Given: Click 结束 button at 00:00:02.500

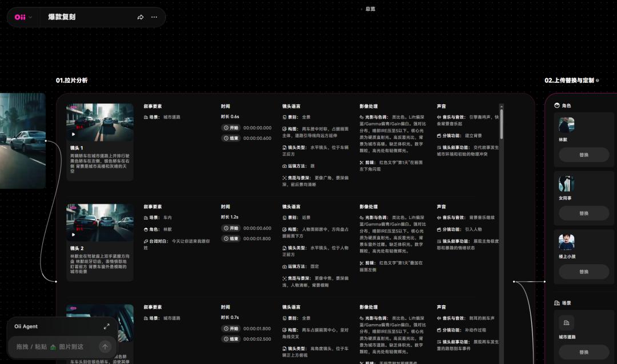Looking at the screenshot, I should click(231, 339).
